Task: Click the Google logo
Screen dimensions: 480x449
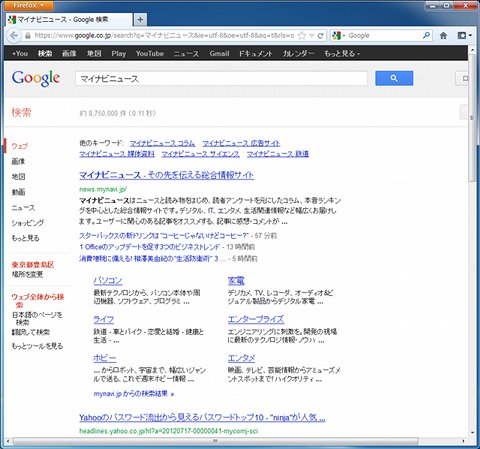Action: (x=36, y=78)
